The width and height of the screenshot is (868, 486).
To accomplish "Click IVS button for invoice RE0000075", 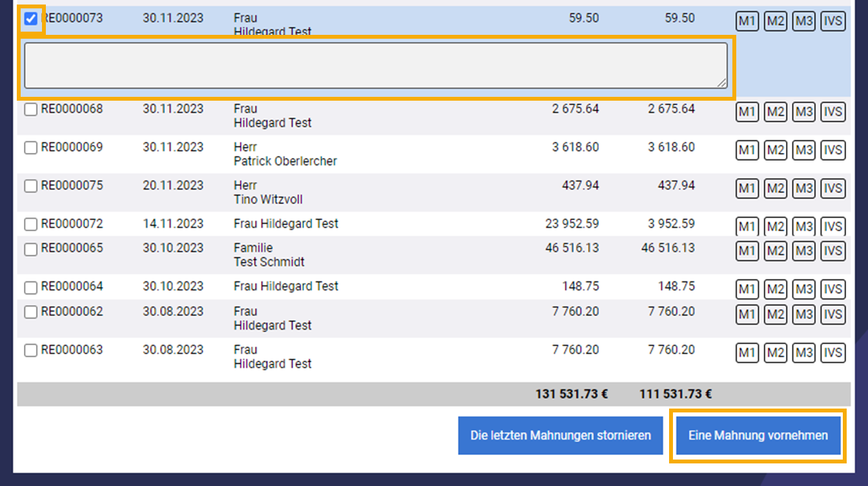I will click(832, 188).
